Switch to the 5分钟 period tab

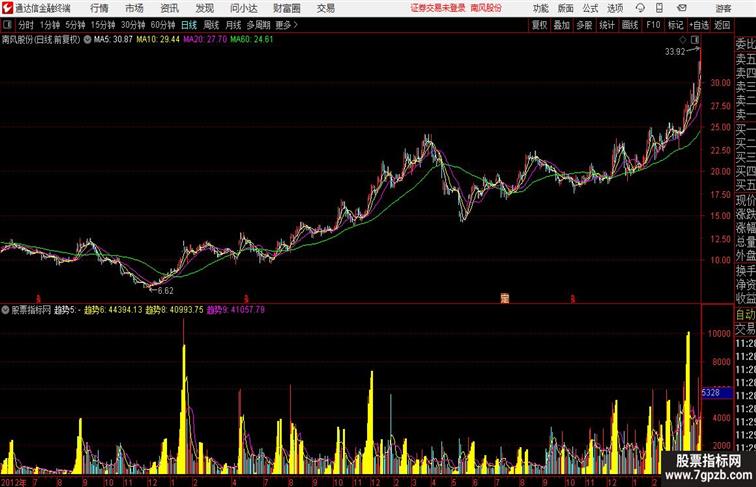tap(75, 25)
